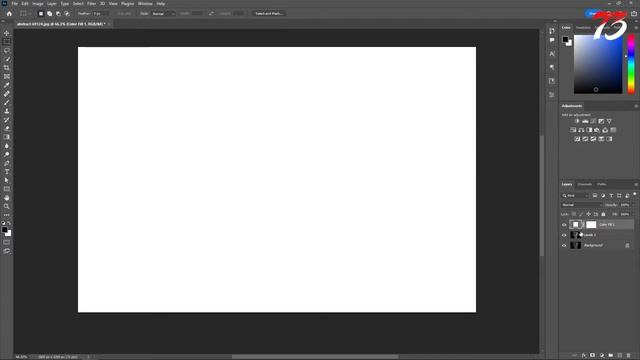Add an Invert adjustment
The width and height of the screenshot is (640, 360).
click(577, 139)
